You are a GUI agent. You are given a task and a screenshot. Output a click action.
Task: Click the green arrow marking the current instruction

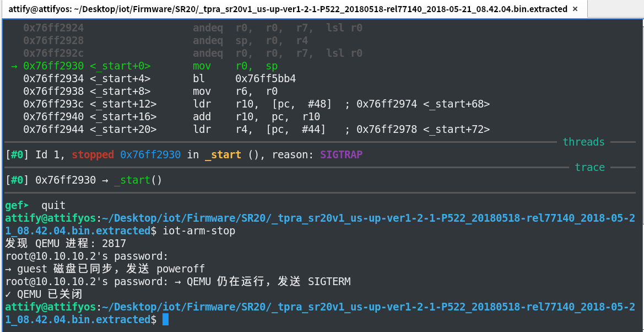14,66
